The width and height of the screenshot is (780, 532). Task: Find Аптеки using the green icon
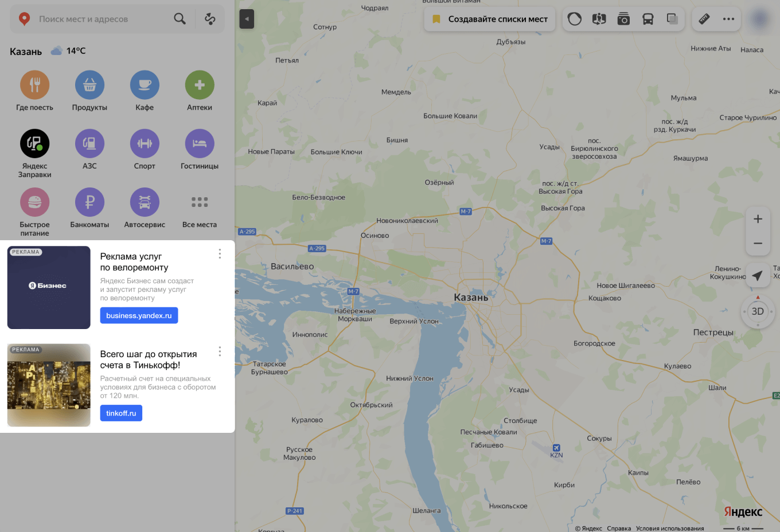[x=200, y=85]
